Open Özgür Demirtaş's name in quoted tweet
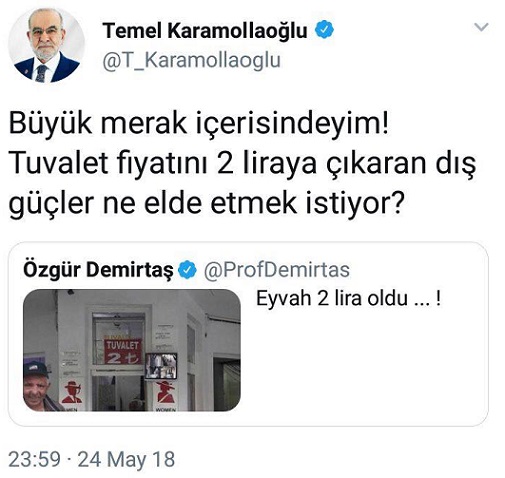The width and height of the screenshot is (505, 478). 98,270
